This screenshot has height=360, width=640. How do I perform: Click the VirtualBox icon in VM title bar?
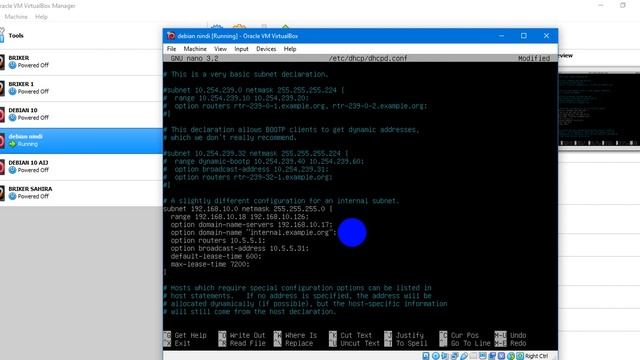pyautogui.click(x=171, y=36)
